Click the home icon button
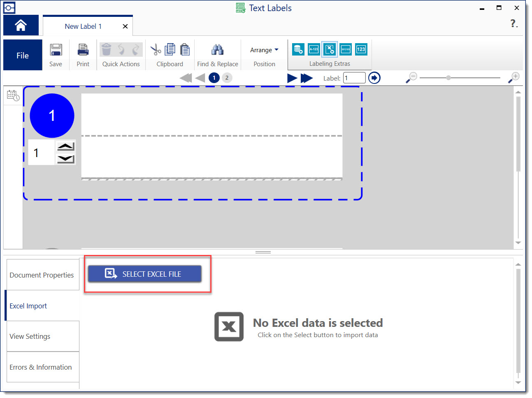This screenshot has height=398, width=532. (x=21, y=25)
